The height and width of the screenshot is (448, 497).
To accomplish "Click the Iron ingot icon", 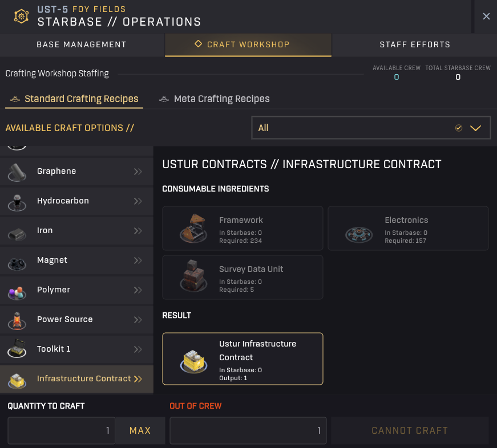I will click(17, 231).
